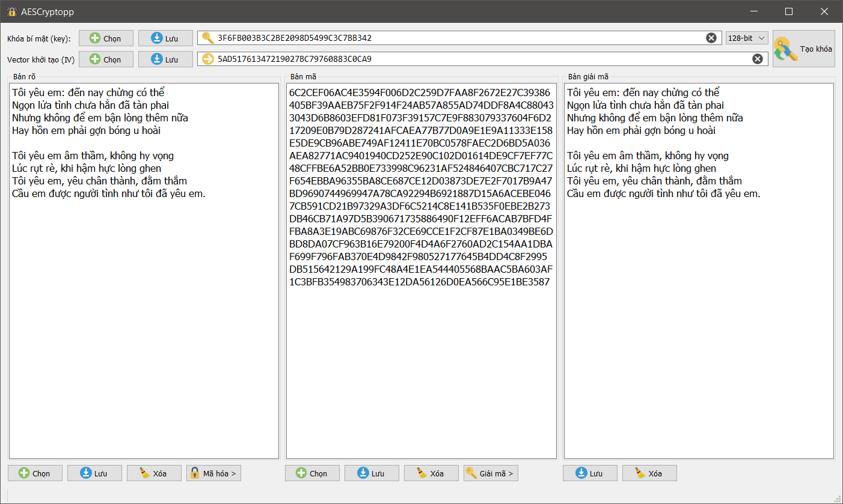Click Lưu button for secret key
The image size is (843, 504).
(165, 38)
